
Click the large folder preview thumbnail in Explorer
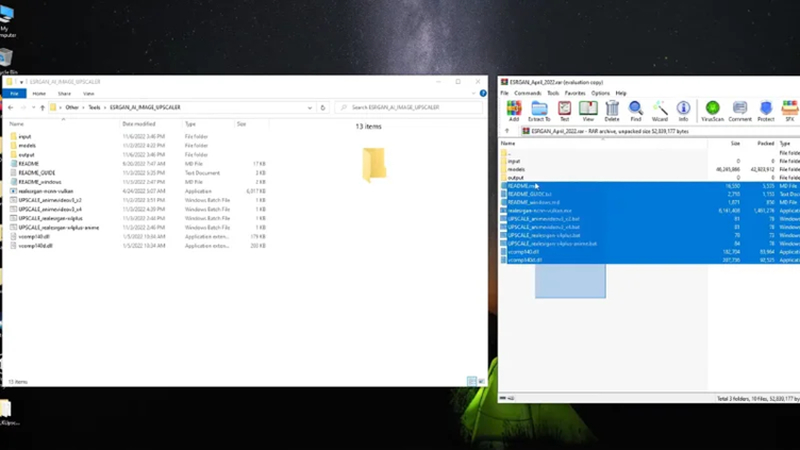click(x=374, y=164)
